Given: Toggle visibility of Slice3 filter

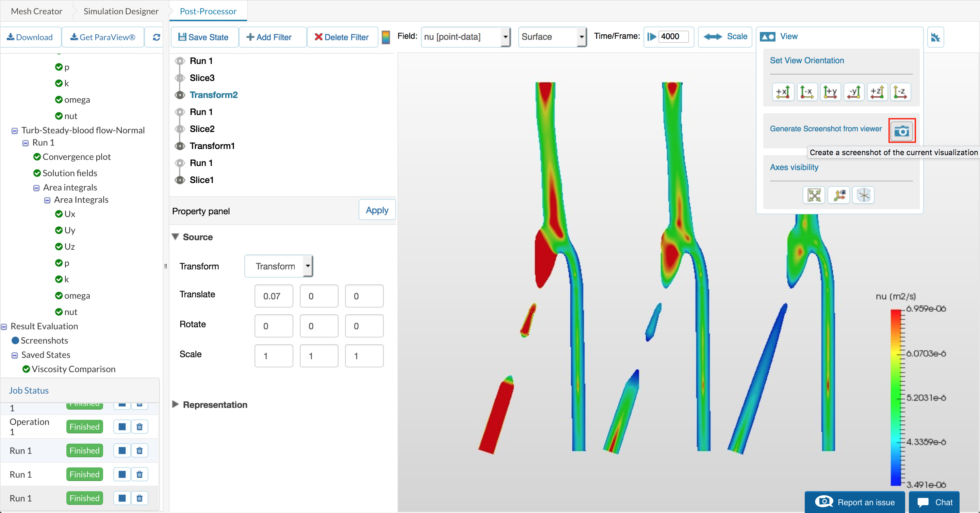Looking at the screenshot, I should 180,78.
